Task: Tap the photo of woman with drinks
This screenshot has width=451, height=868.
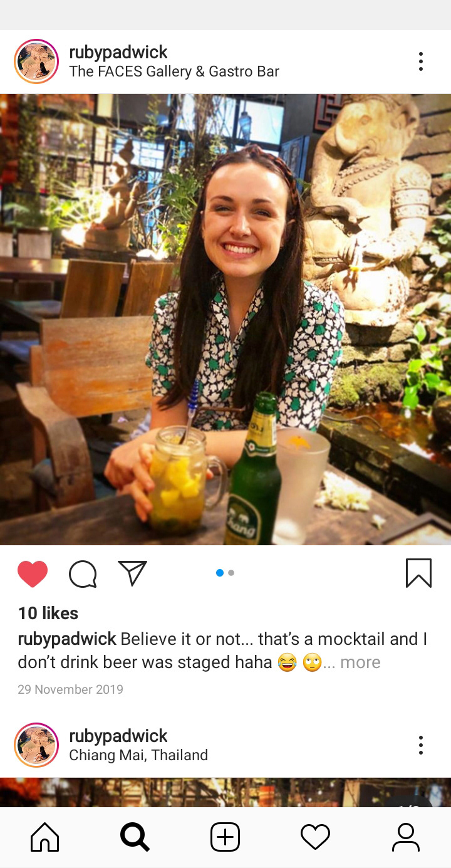Action: point(225,320)
